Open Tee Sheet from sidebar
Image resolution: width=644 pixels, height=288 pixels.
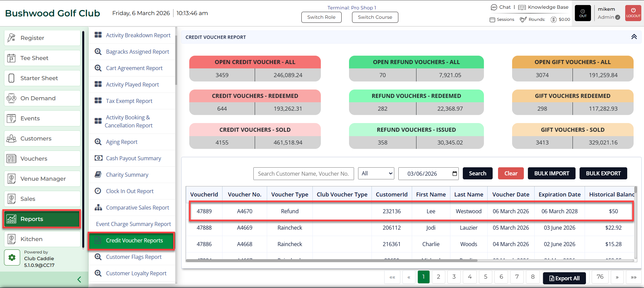[x=42, y=58]
